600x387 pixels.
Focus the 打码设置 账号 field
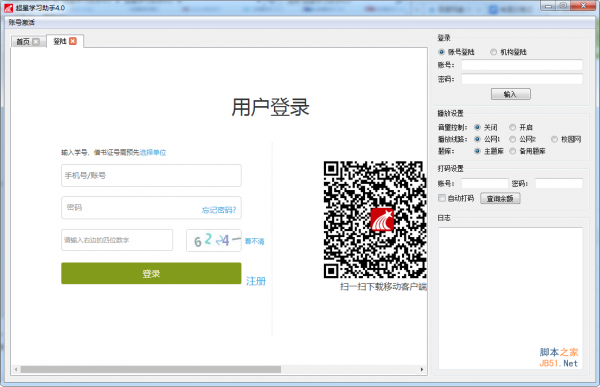tap(484, 183)
